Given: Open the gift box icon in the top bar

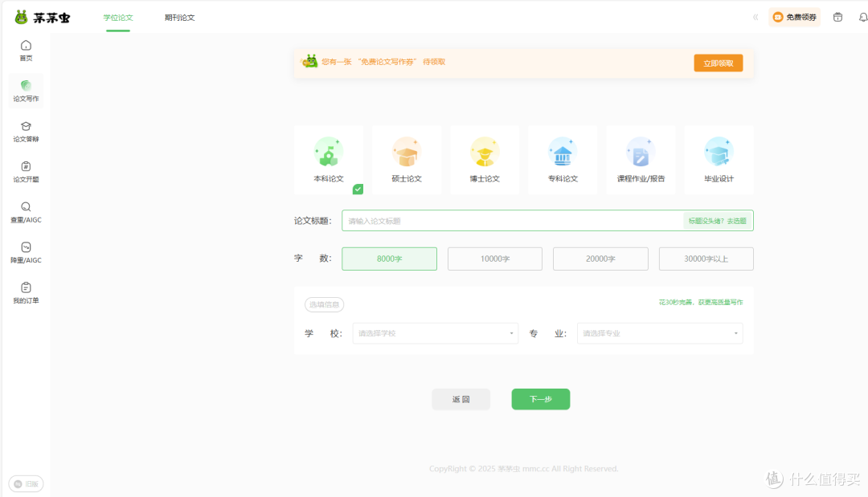Looking at the screenshot, I should [x=837, y=17].
